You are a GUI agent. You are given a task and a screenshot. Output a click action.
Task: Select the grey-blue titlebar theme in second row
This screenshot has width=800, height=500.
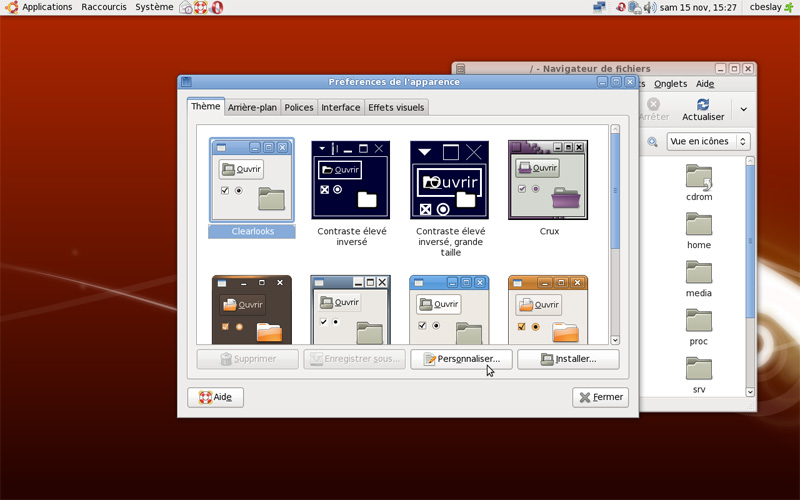tap(351, 310)
